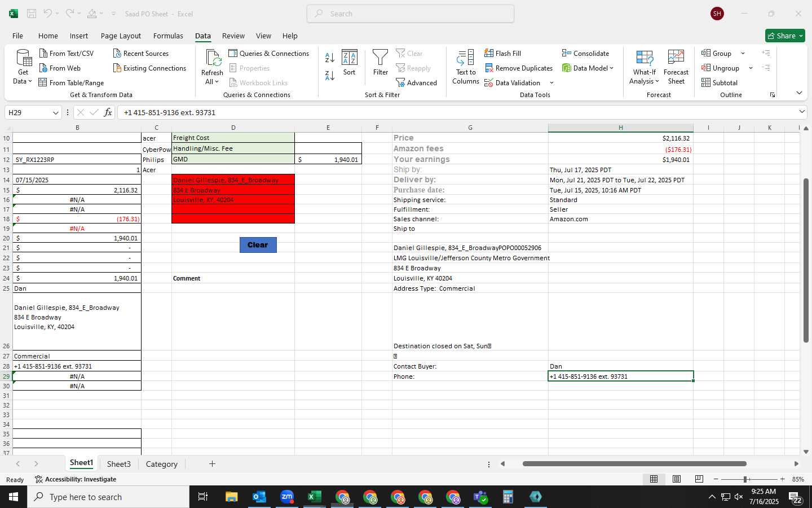Add a Subtotal
The image size is (812, 508).
point(720,82)
